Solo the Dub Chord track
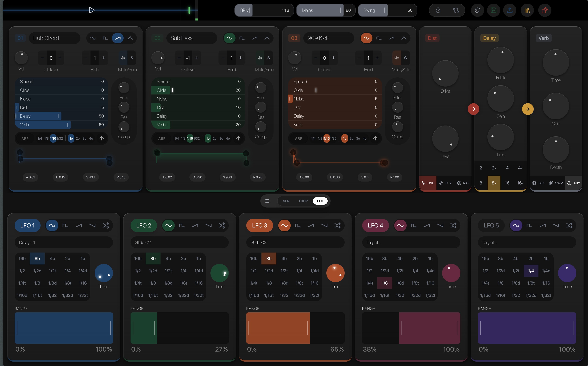The width and height of the screenshot is (588, 366). click(x=132, y=58)
